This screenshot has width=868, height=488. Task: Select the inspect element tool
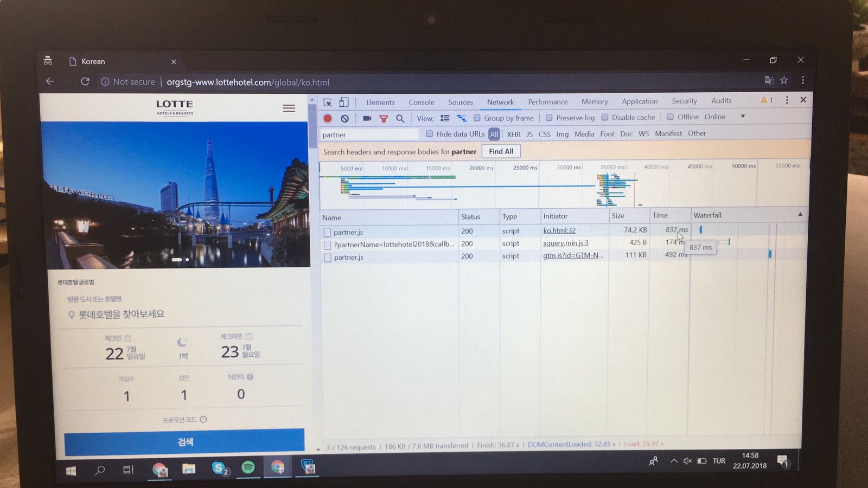[328, 102]
